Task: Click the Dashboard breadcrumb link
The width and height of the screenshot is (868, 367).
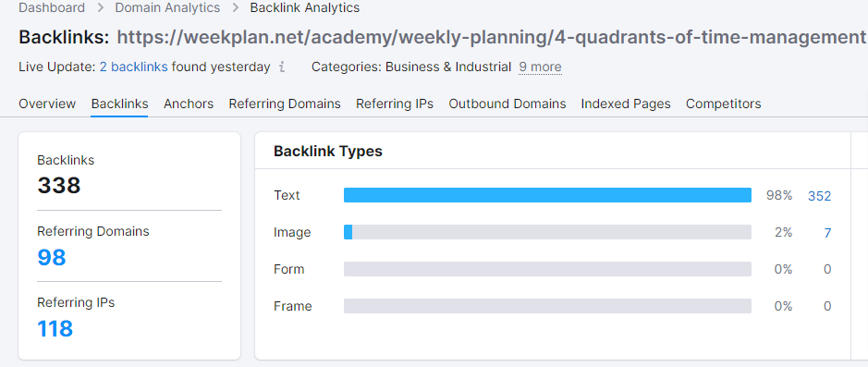Action: coord(52,7)
